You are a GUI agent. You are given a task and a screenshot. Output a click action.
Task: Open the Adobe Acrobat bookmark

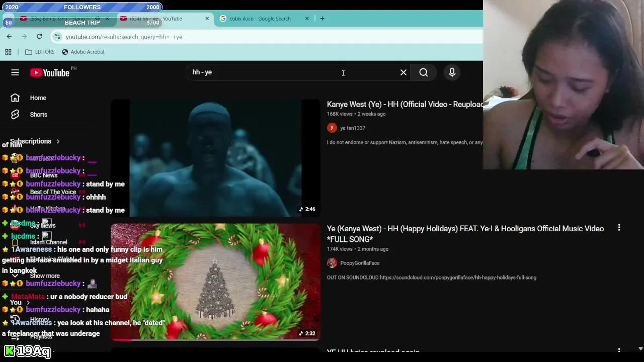[83, 52]
